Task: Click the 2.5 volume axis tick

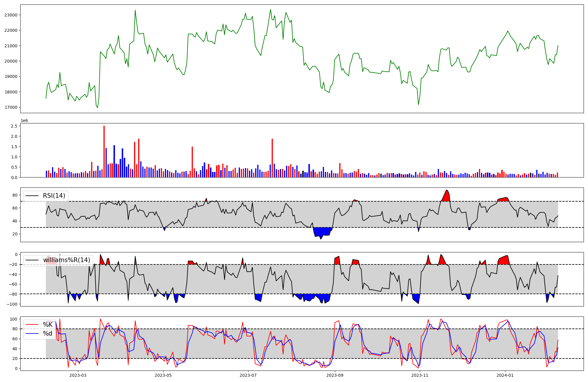Action: point(15,126)
